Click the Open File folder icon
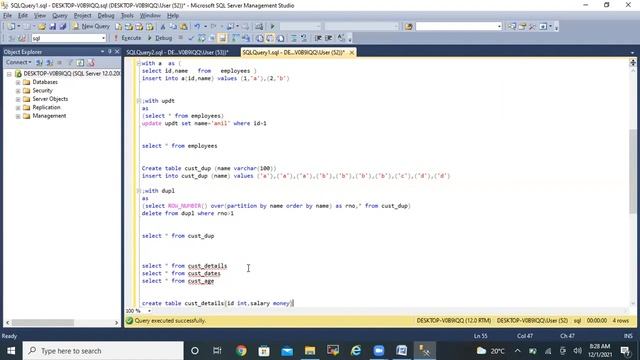This screenshot has width=640, height=360. 42,27
